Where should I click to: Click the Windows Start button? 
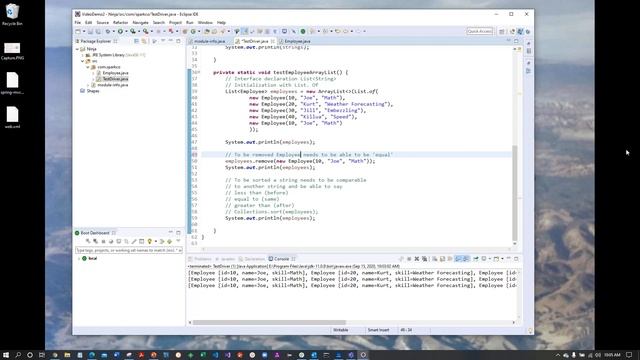tap(6, 355)
